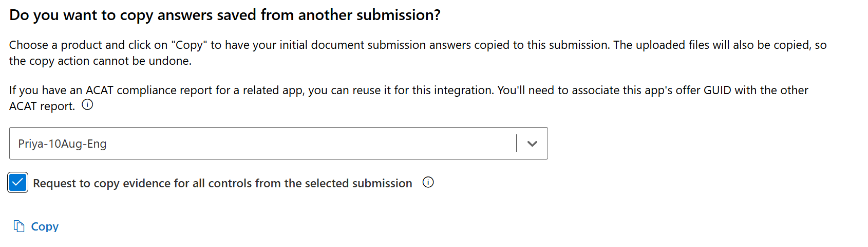The height and width of the screenshot is (247, 868).
Task: Click the info icon after "ACAT report."
Action: 88,105
